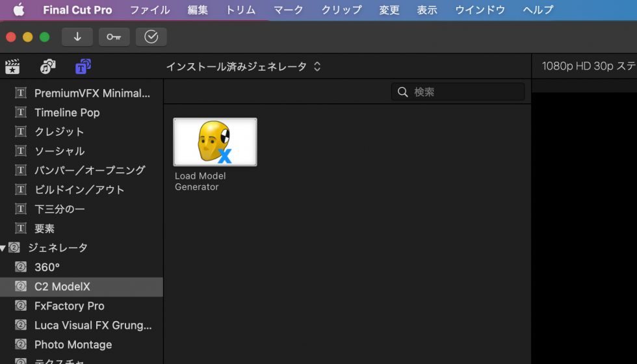Click the generator icon beside FxFactory Pro

point(21,305)
